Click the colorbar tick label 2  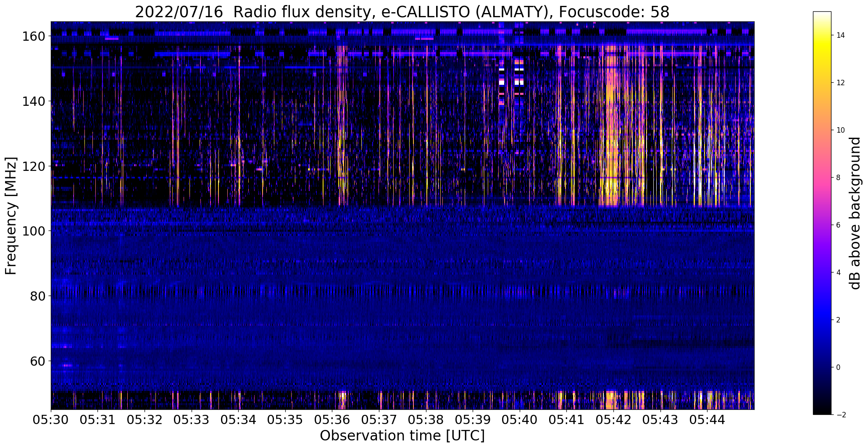tap(839, 320)
